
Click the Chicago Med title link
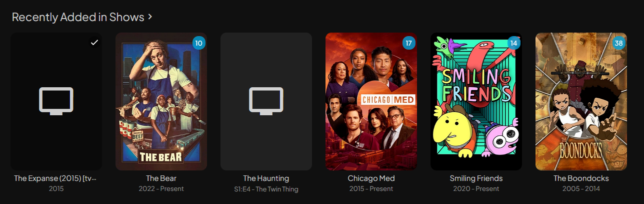[x=371, y=178]
